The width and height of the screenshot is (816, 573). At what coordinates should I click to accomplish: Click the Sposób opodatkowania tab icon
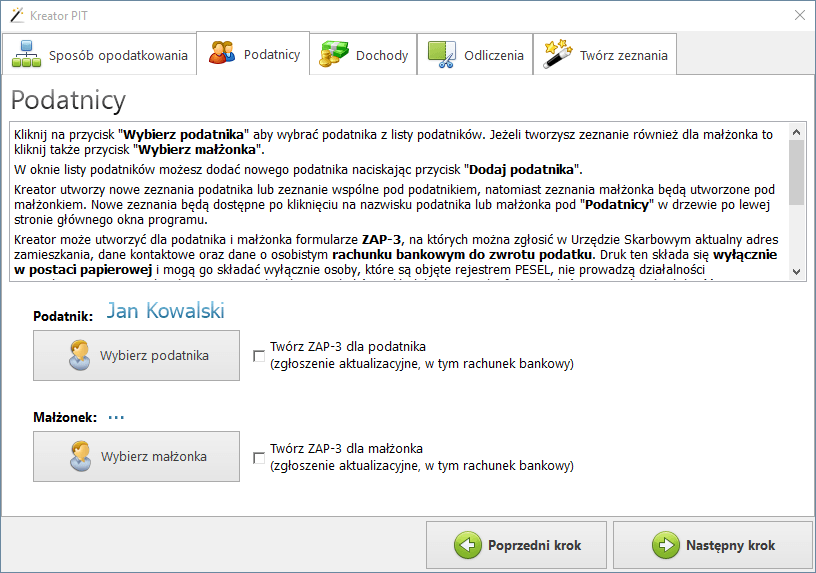(27, 56)
